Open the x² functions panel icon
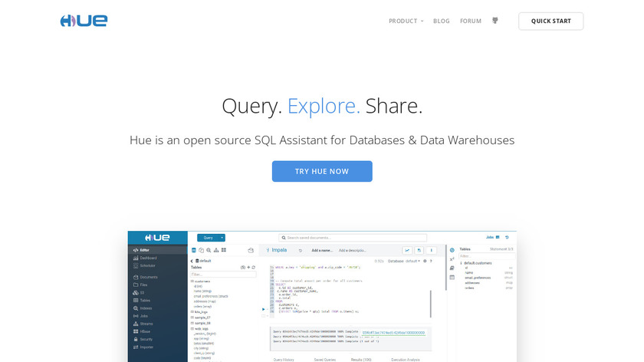The width and height of the screenshot is (644, 362). click(x=452, y=259)
